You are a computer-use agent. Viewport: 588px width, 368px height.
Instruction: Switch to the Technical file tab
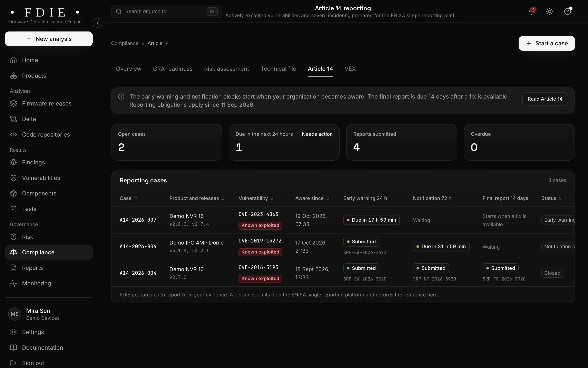pos(278,69)
